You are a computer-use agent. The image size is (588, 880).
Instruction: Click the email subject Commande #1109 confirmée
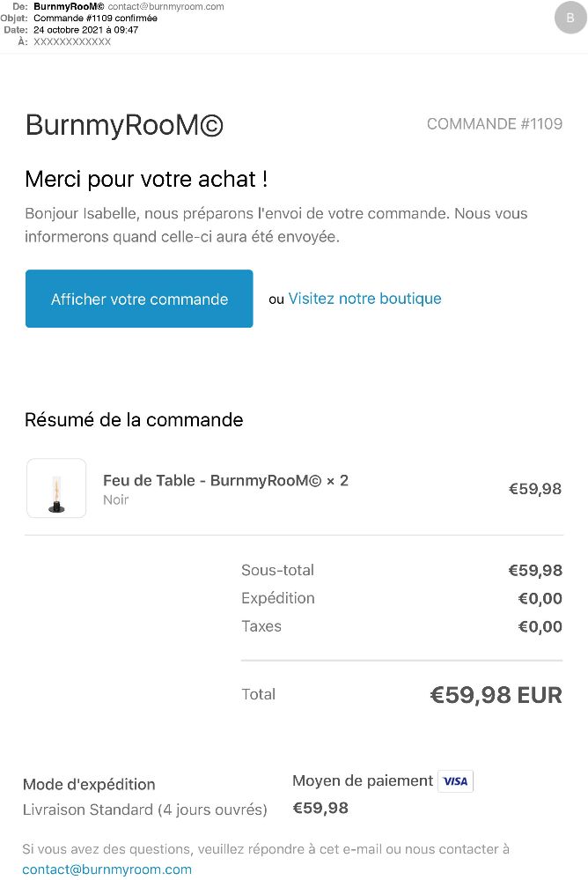coord(95,18)
